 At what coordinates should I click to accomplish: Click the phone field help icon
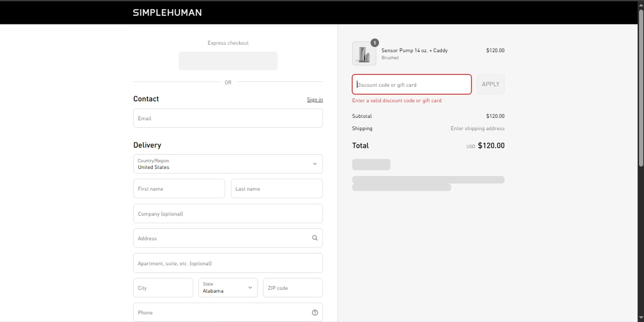tap(315, 313)
